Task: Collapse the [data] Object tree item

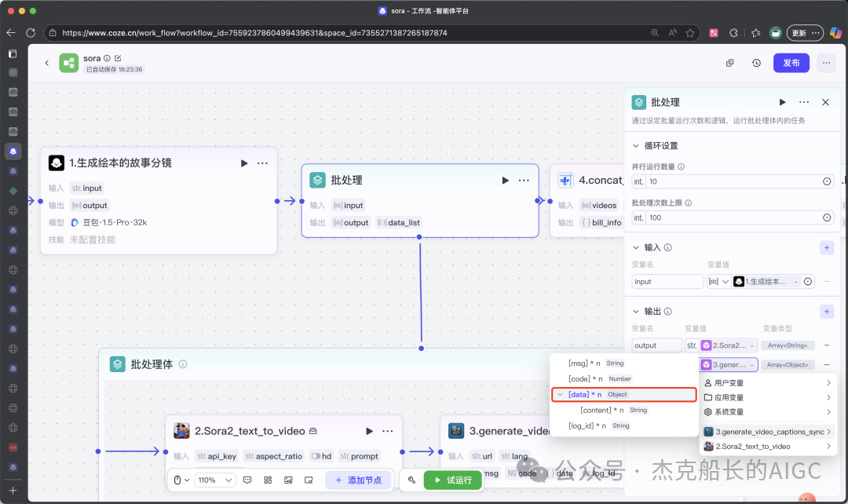Action: coord(561,395)
